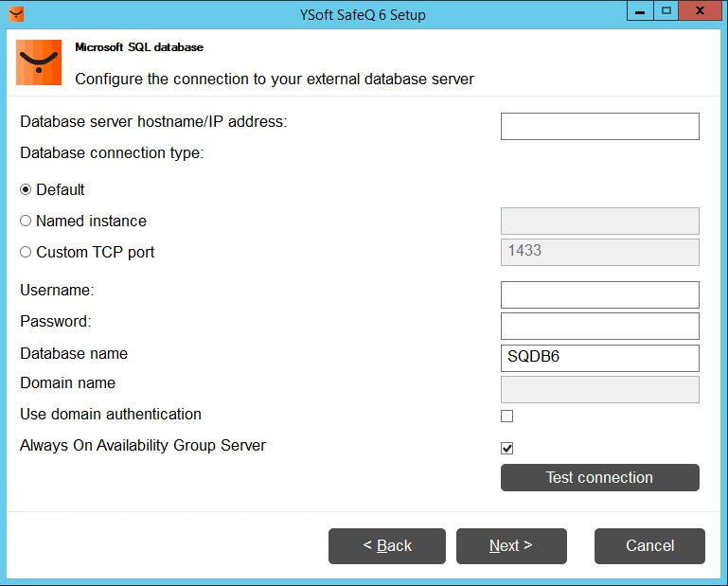Focus the Username text field
The width and height of the screenshot is (728, 586).
pyautogui.click(x=599, y=294)
